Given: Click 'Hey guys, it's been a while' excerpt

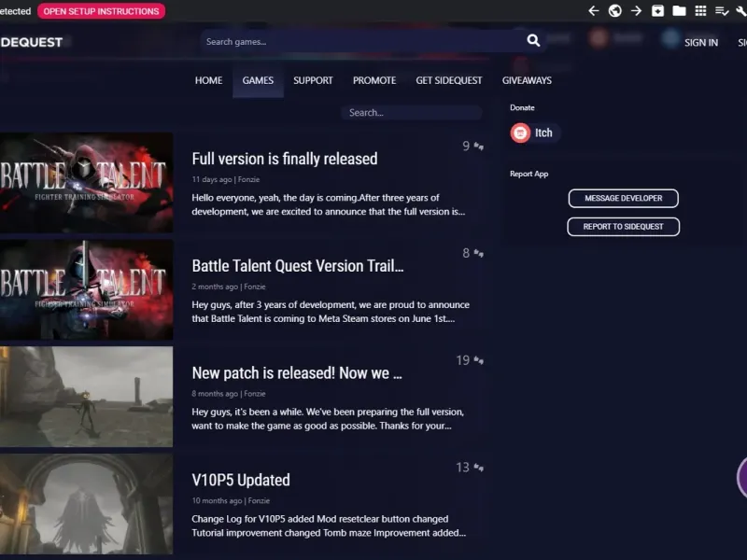Looking at the screenshot, I should coord(328,419).
